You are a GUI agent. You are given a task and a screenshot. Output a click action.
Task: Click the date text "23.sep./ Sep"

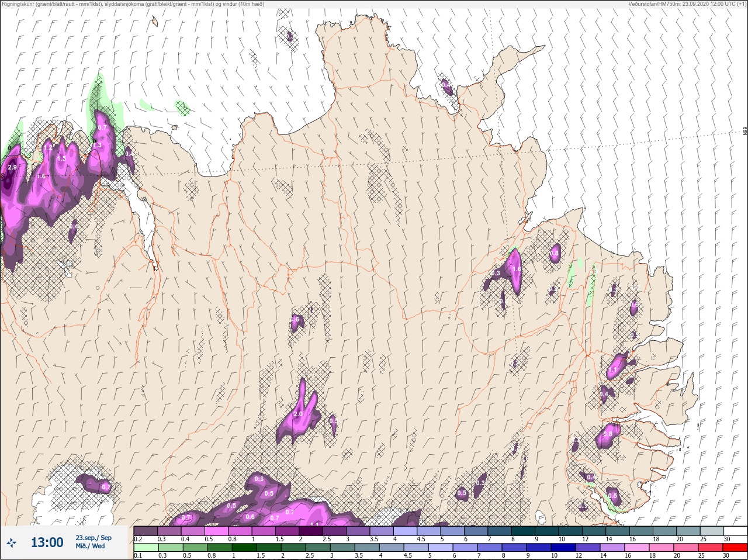pos(93,538)
